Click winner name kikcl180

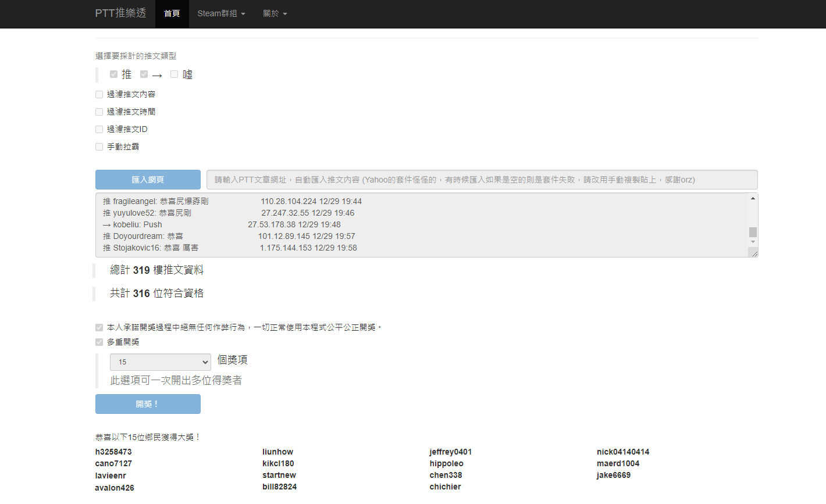coord(278,463)
